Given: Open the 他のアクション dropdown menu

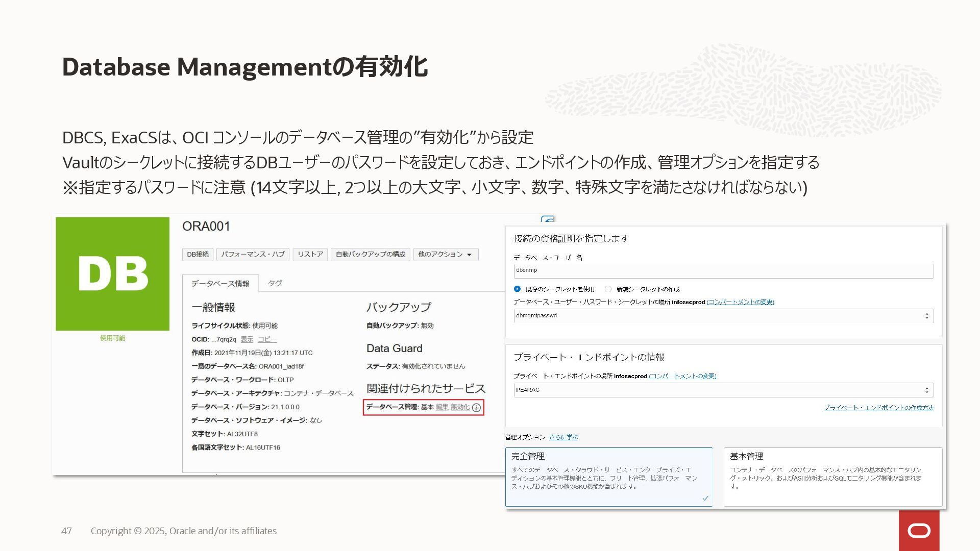Looking at the screenshot, I should point(445,254).
